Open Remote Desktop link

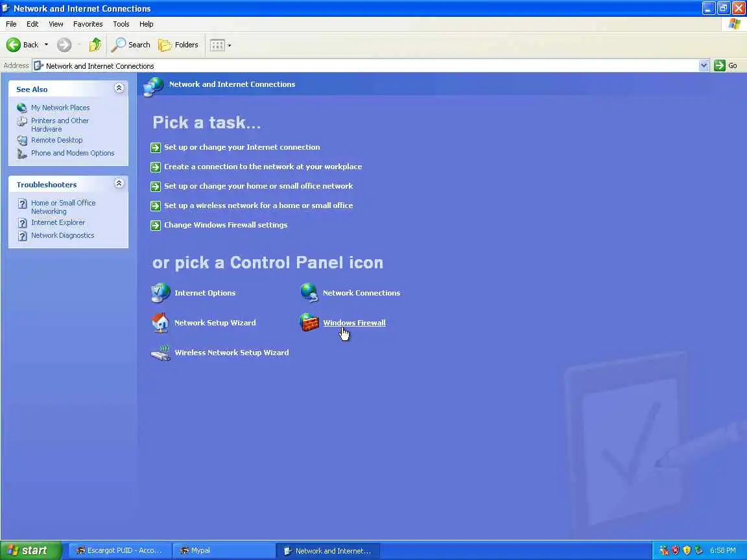56,140
